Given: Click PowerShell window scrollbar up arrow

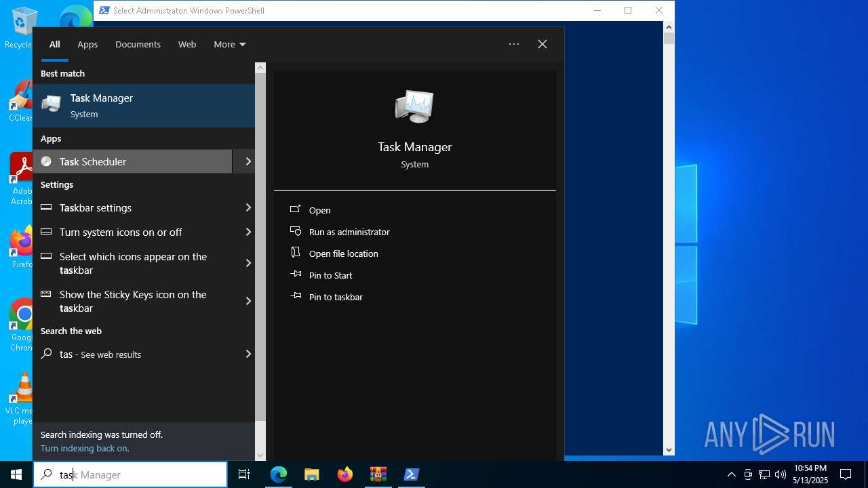Looking at the screenshot, I should tap(669, 27).
